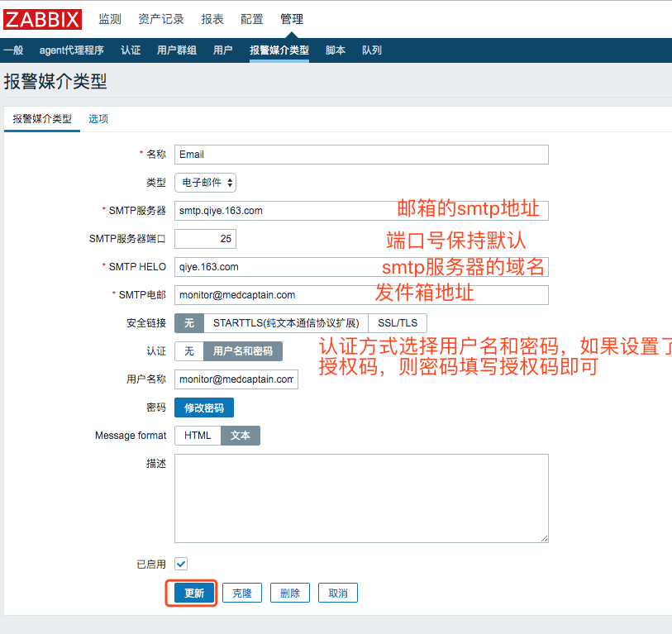Select STARTTLS for 安全链接
This screenshot has width=672, height=634.
286,323
